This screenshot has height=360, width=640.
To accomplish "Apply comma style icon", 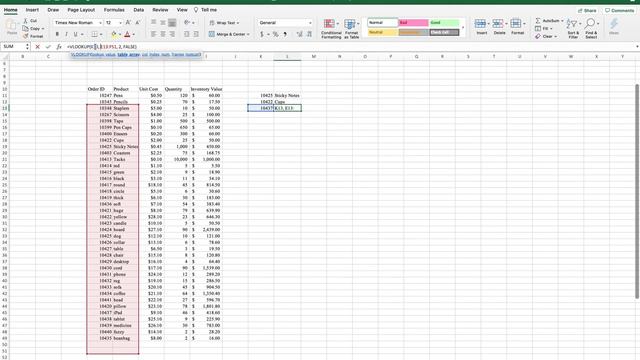I will (285, 35).
